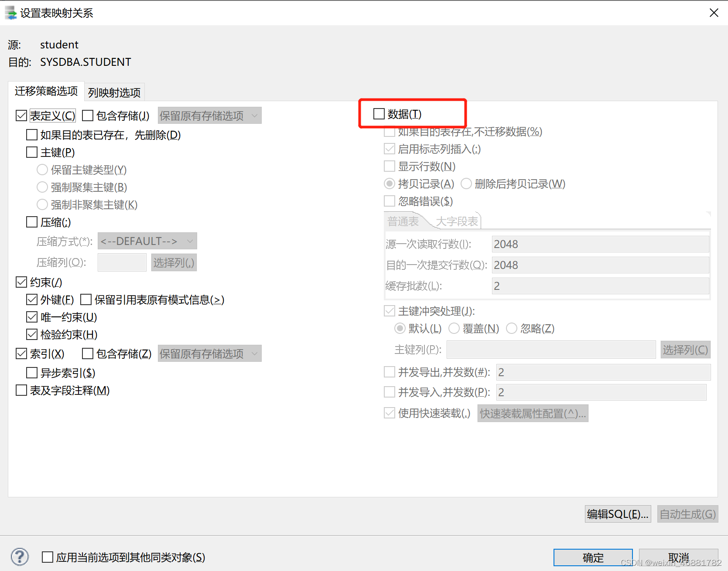
Task: Check 保留引用表原有模式信息 option
Action: pos(86,299)
